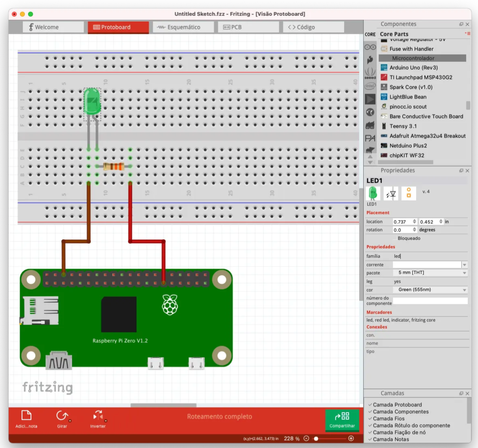
Task: Click the zoom in plus button
Action: (351, 439)
